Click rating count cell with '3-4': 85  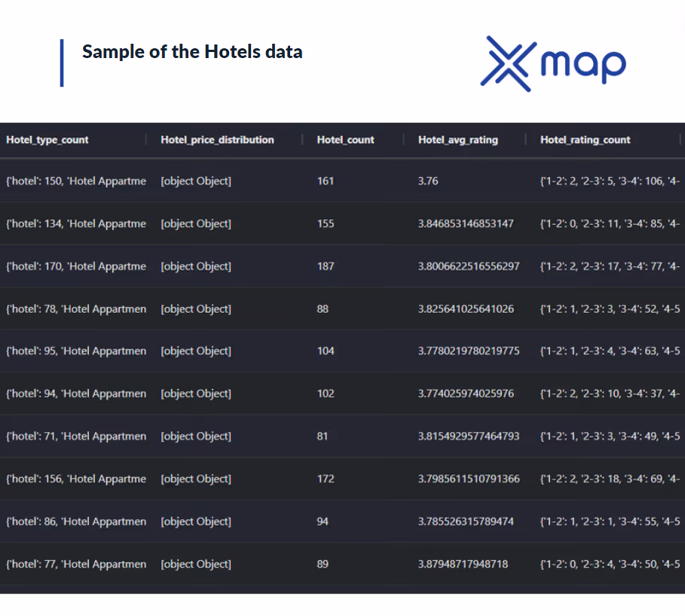pos(610,224)
